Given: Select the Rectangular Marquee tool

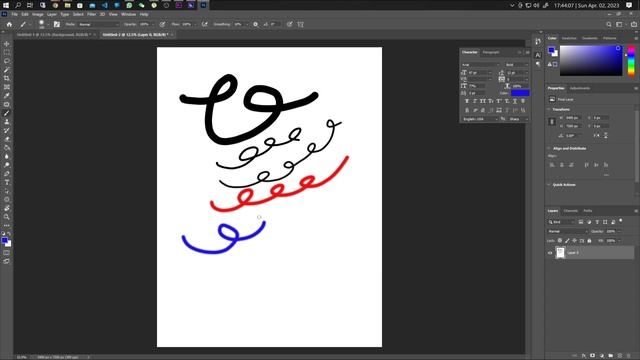Looking at the screenshot, I should click(x=7, y=52).
